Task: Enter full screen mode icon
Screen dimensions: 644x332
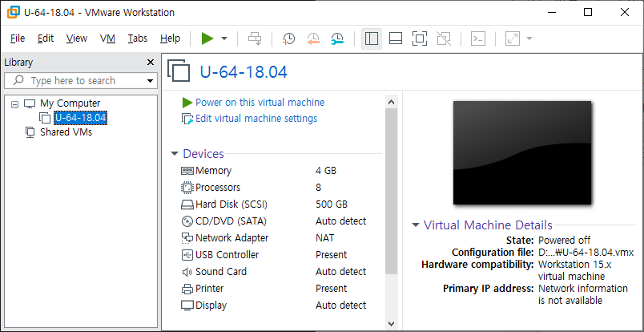Action: 420,38
